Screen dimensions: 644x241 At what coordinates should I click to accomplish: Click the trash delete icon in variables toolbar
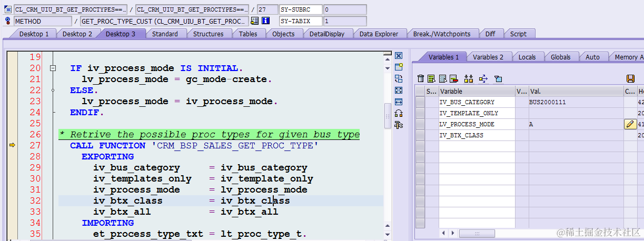(x=420, y=78)
